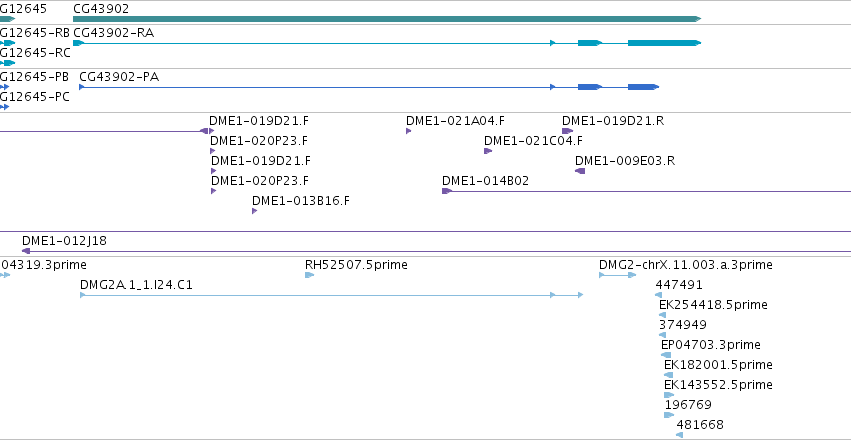Click the 447491 feature
The image size is (851, 440).
658,295
